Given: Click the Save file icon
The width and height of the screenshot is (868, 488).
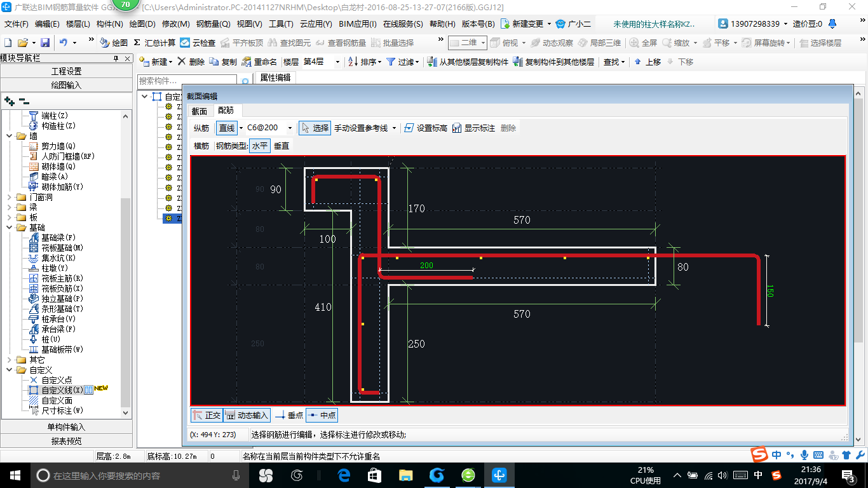Looking at the screenshot, I should coord(45,43).
